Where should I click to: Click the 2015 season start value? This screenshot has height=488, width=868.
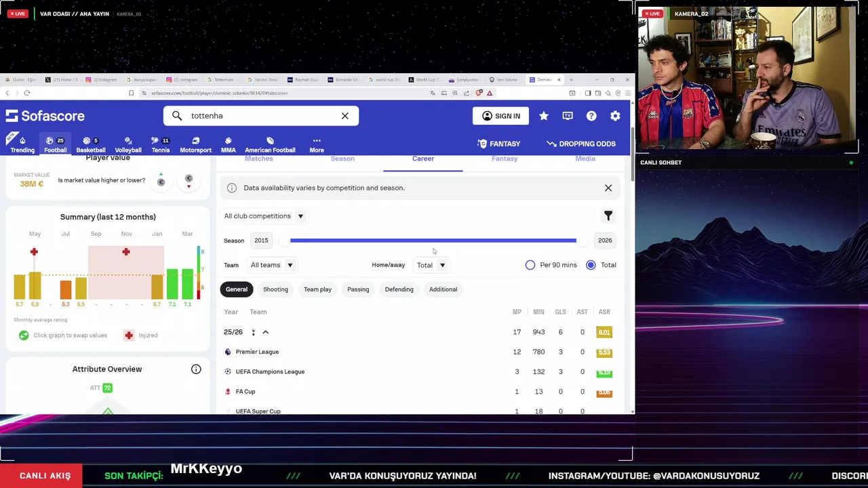[261, 241]
